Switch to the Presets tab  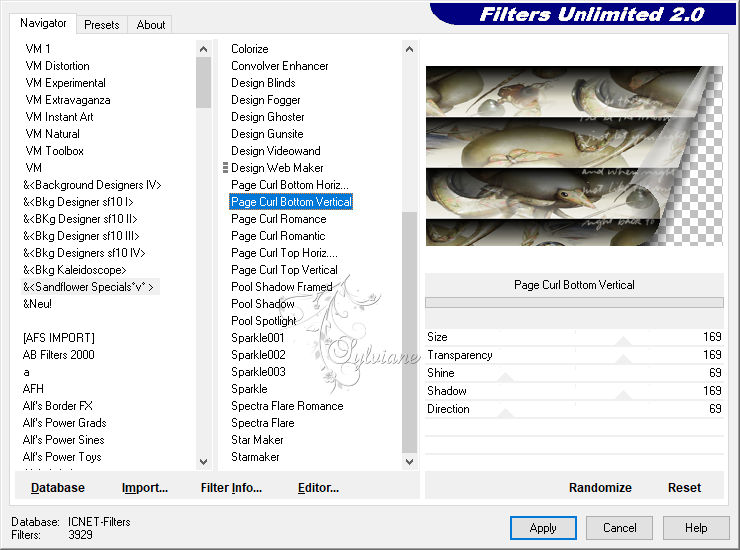click(x=101, y=25)
